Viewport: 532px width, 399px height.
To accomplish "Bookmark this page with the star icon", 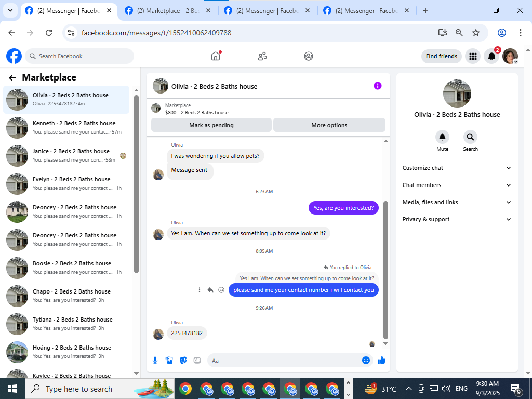I will pyautogui.click(x=476, y=33).
